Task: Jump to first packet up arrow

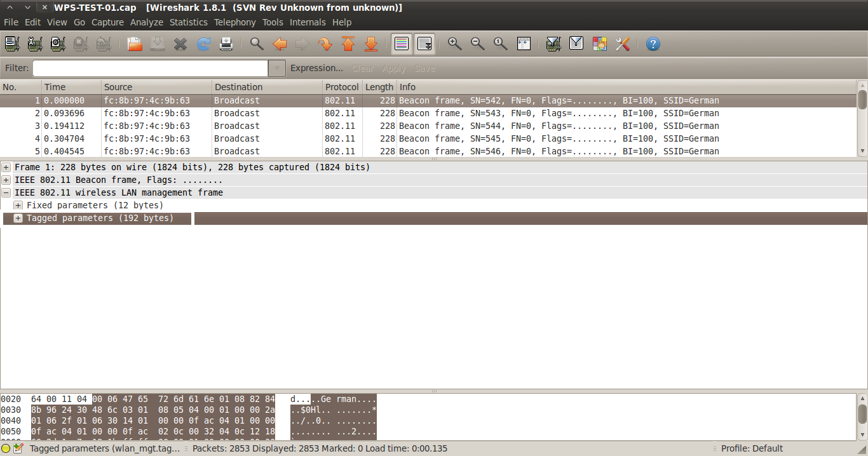Action: (348, 44)
